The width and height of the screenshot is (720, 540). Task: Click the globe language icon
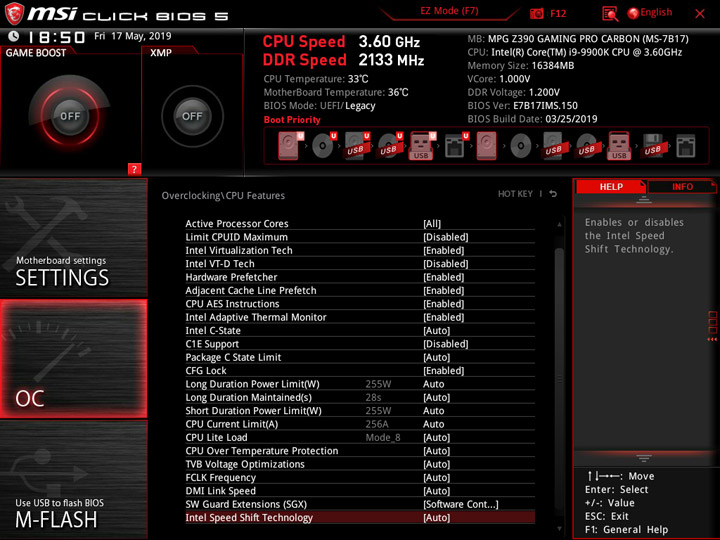click(633, 13)
